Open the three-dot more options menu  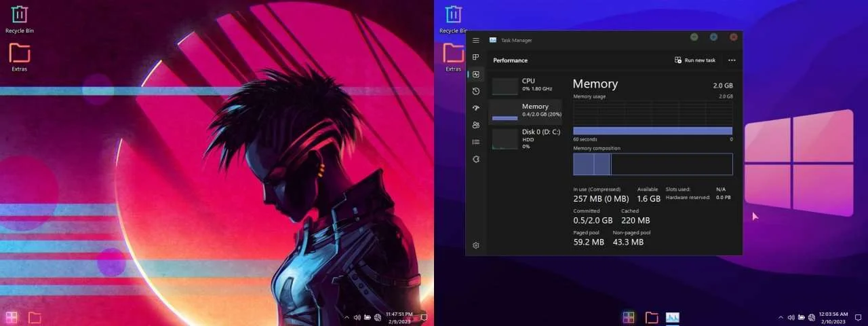[x=732, y=60]
